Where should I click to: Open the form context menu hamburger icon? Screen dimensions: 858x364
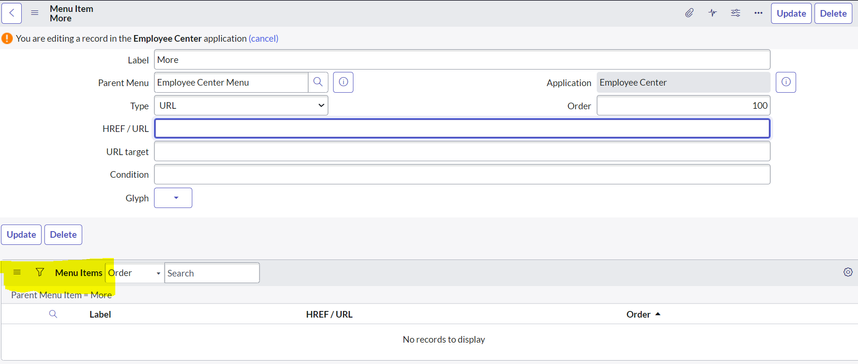[x=34, y=13]
